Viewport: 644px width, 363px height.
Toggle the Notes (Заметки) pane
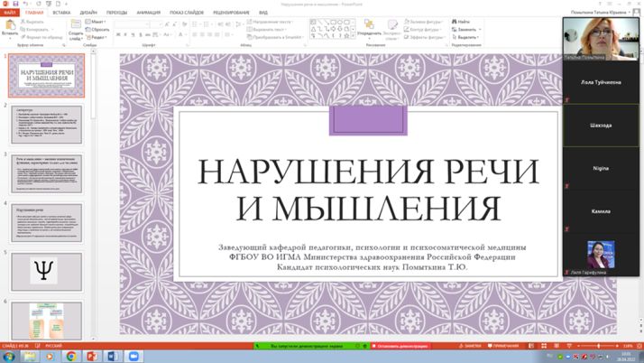(470, 346)
